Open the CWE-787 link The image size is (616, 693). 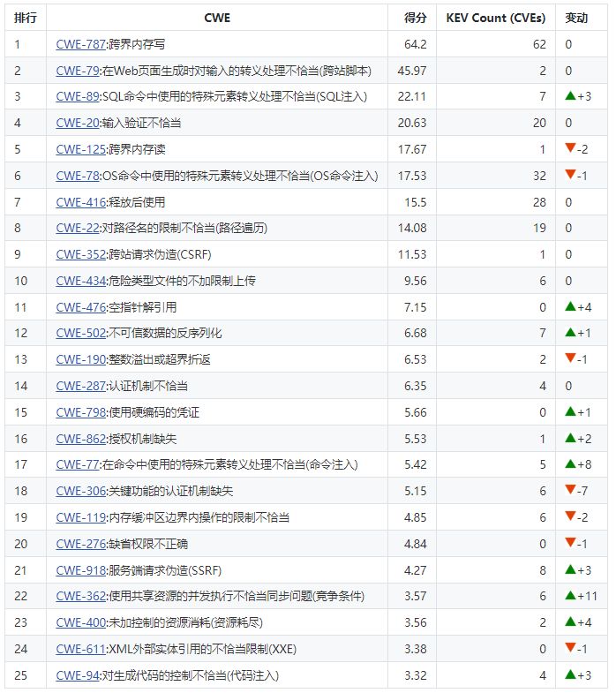click(x=81, y=45)
